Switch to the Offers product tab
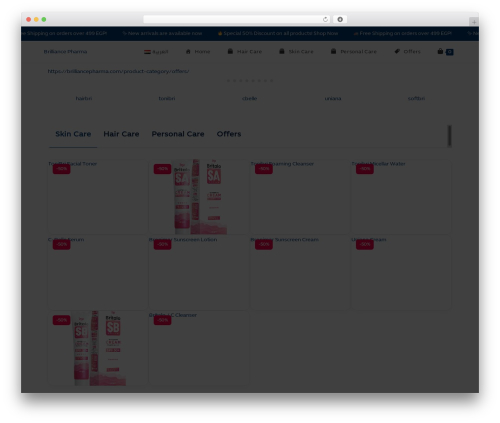 coord(229,134)
